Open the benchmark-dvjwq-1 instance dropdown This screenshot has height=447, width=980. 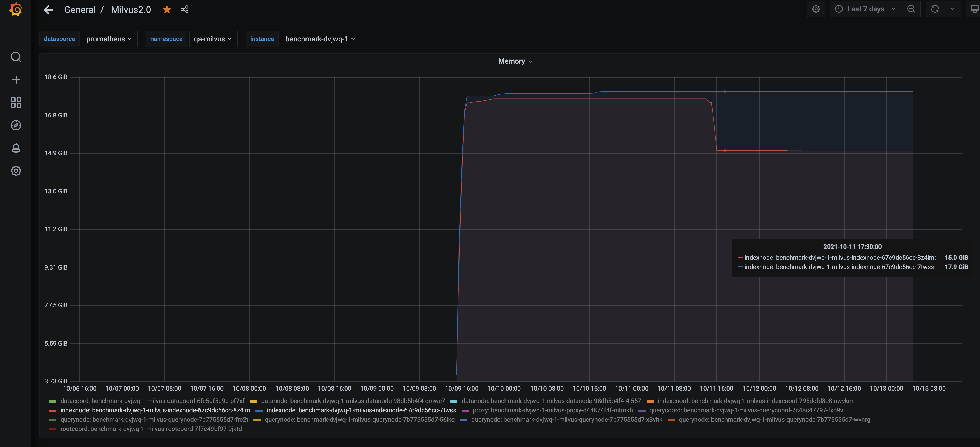pyautogui.click(x=320, y=39)
